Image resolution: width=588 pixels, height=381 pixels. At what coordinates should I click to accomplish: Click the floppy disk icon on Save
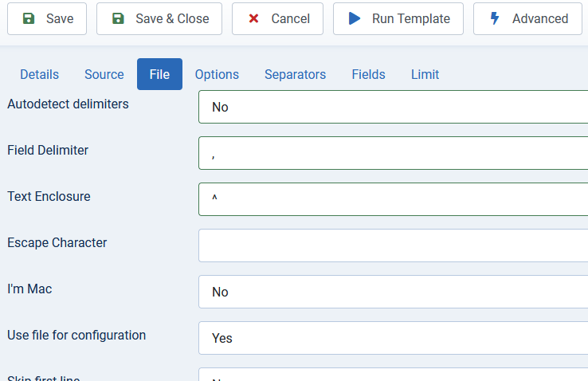(28, 18)
